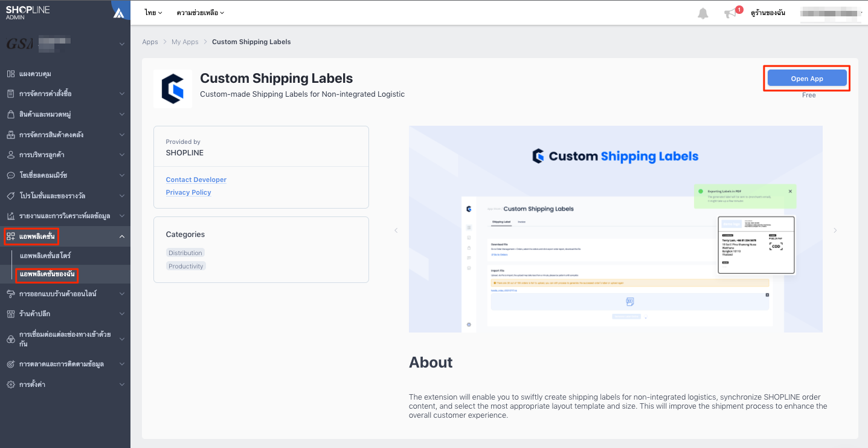Click the dashboard icon in sidebar
The image size is (868, 448).
(x=11, y=74)
